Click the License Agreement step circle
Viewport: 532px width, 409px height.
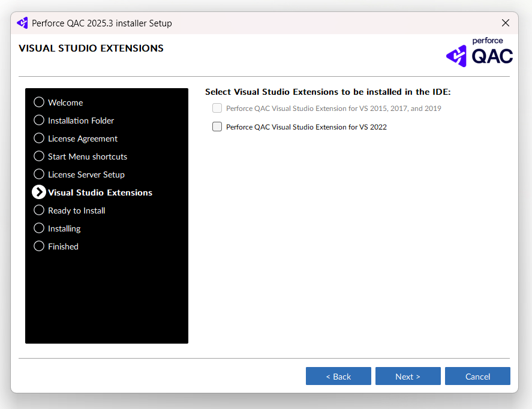tap(39, 138)
